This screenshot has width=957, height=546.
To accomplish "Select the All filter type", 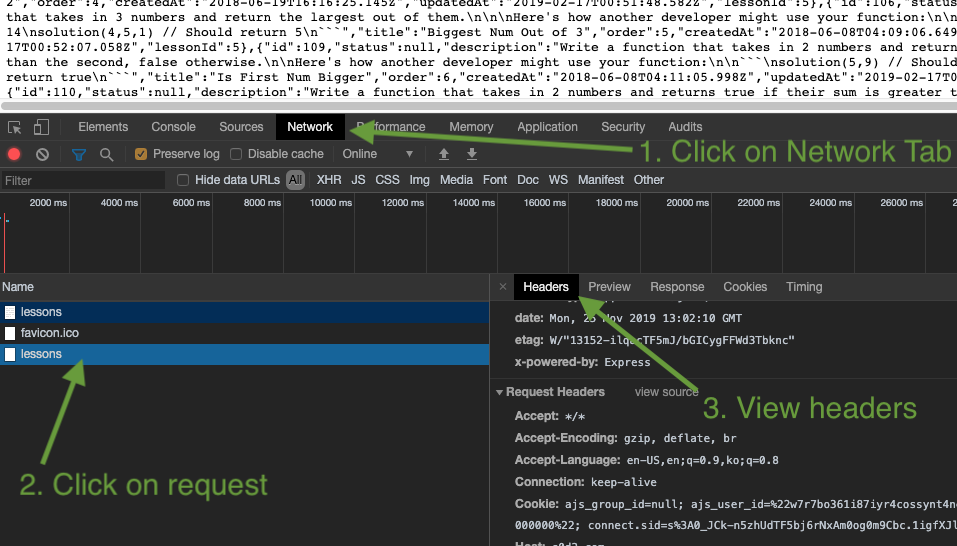I will coord(295,180).
